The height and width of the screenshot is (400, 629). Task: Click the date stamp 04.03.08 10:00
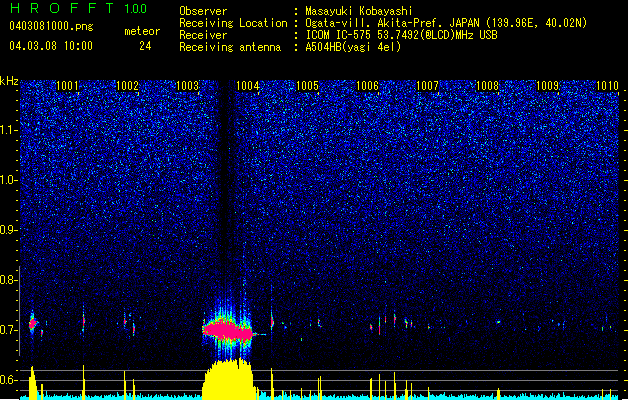[51, 46]
